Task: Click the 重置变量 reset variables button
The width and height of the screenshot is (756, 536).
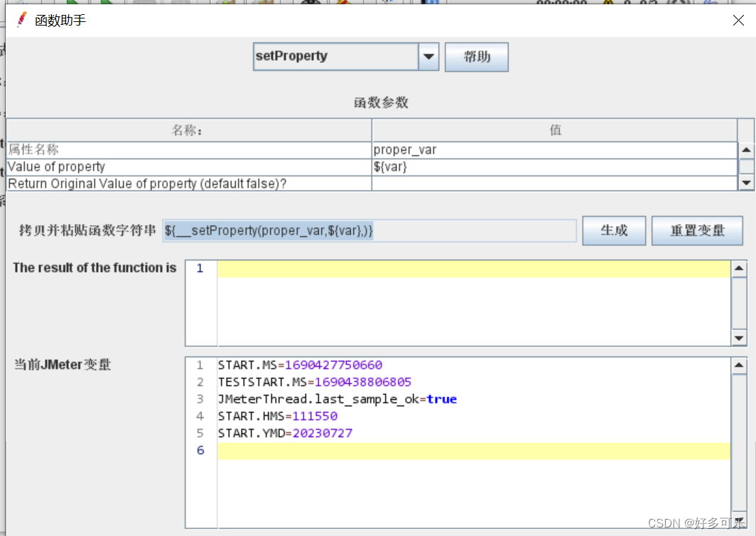Action: click(x=697, y=230)
